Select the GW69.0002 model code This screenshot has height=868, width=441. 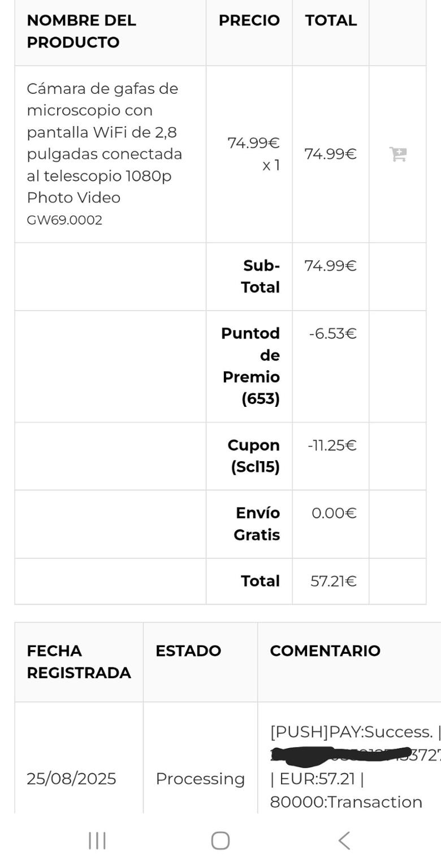coord(64,220)
